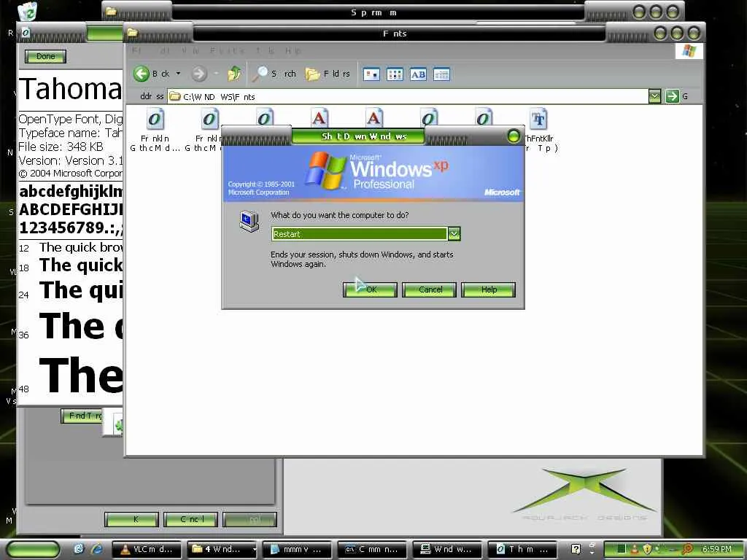This screenshot has height=560, width=747.
Task: Click the address field showing C:\WINDOWS\Fonts
Action: click(414, 97)
